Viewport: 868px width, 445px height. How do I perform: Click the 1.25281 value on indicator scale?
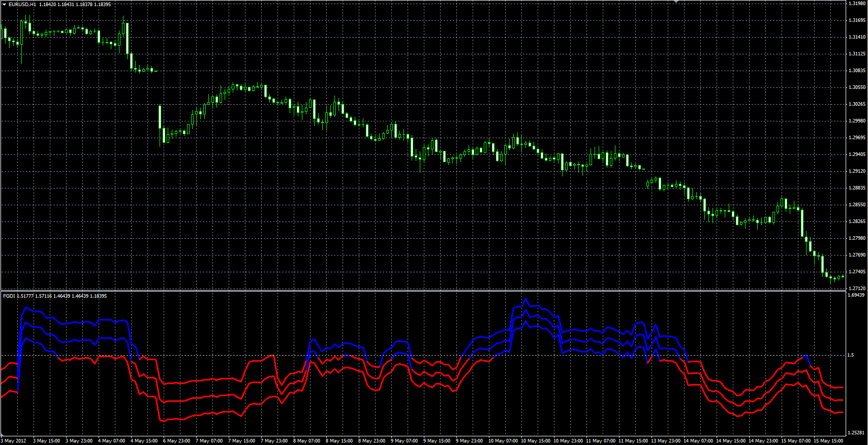click(x=857, y=433)
